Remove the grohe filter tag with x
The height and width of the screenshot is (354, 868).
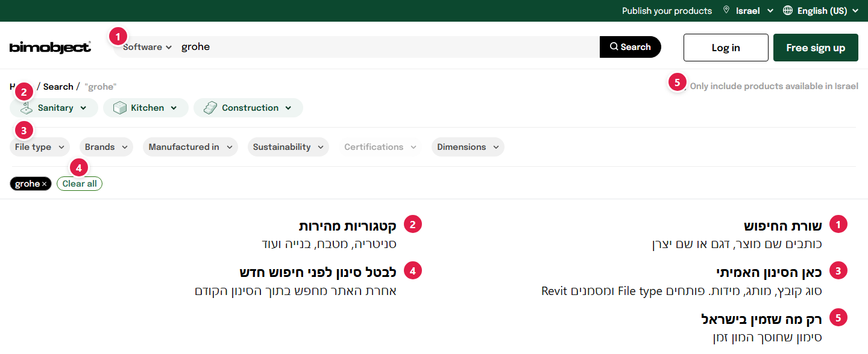(45, 184)
